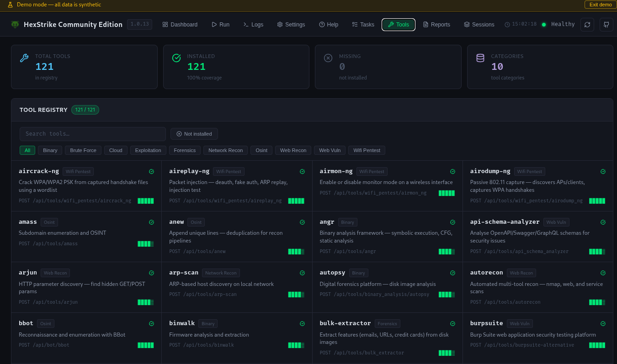617x364 pixels.
Task: Click installed check icon on autorecon card
Action: (x=603, y=273)
